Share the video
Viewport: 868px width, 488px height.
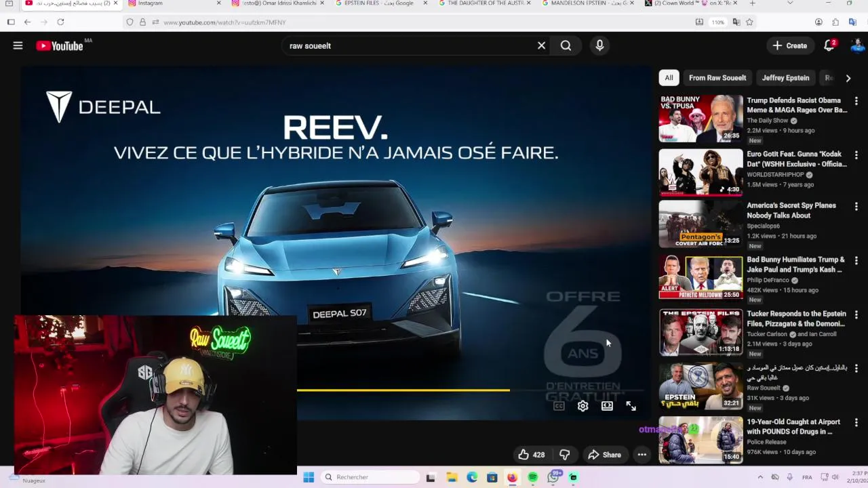pos(604,455)
